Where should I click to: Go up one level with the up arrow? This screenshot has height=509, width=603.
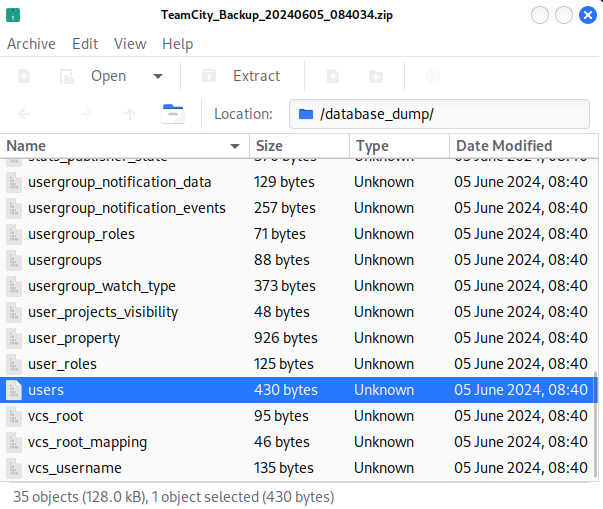(x=130, y=114)
